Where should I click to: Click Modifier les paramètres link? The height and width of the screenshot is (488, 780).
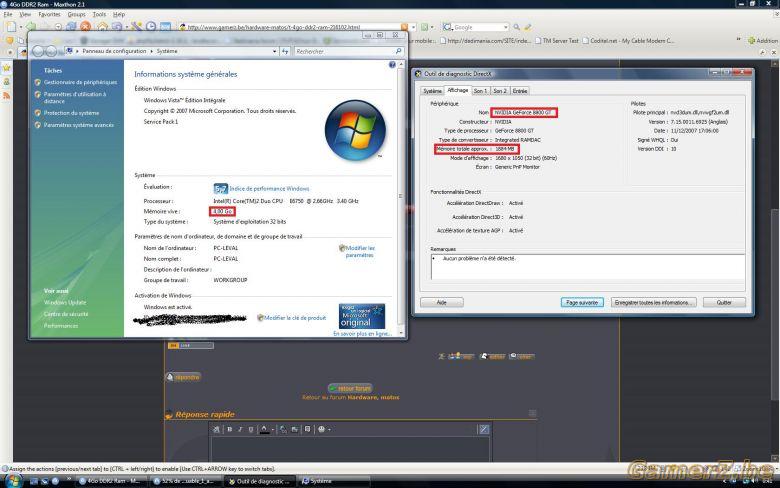tap(360, 251)
